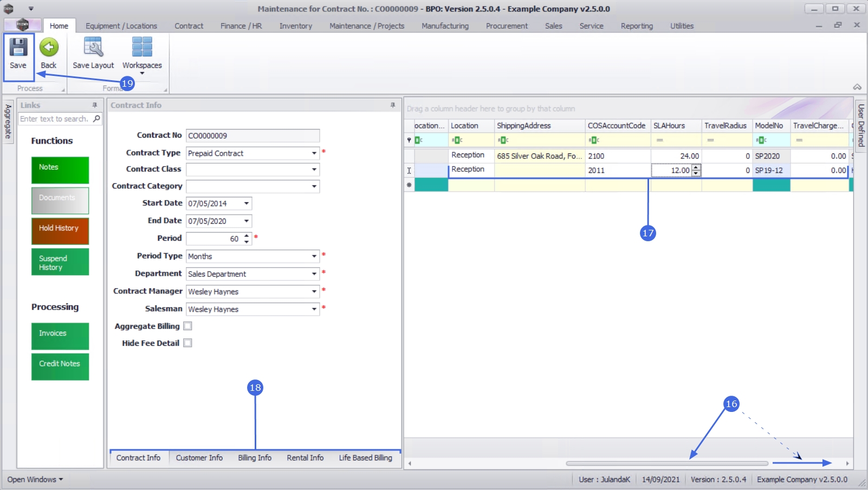The width and height of the screenshot is (868, 490).
Task: Decrease the Period value with spinner down
Action: click(x=247, y=242)
